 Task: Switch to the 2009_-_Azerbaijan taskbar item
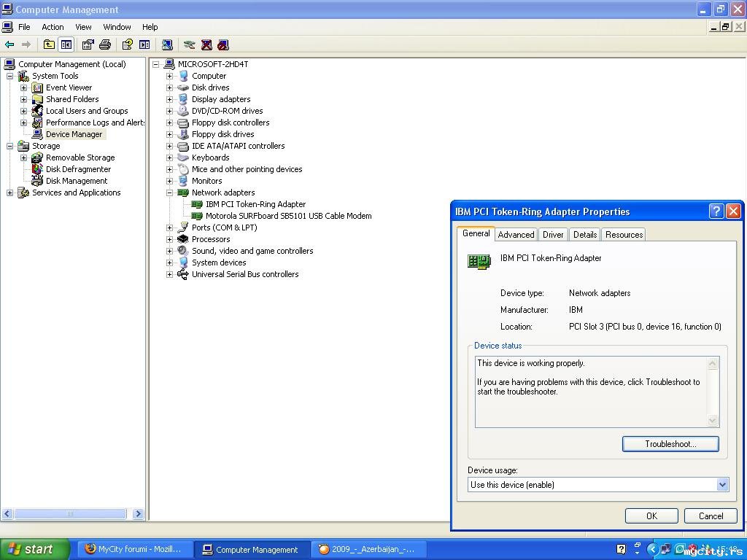pyautogui.click(x=368, y=550)
